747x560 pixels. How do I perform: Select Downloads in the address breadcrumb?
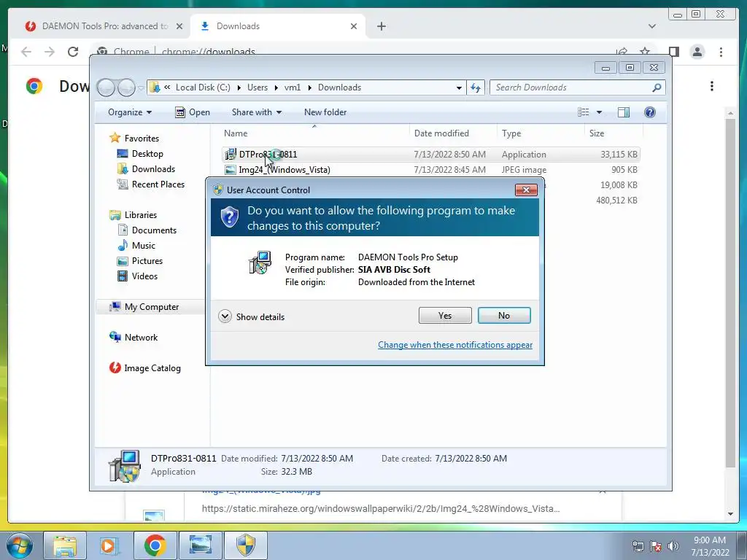coord(340,87)
